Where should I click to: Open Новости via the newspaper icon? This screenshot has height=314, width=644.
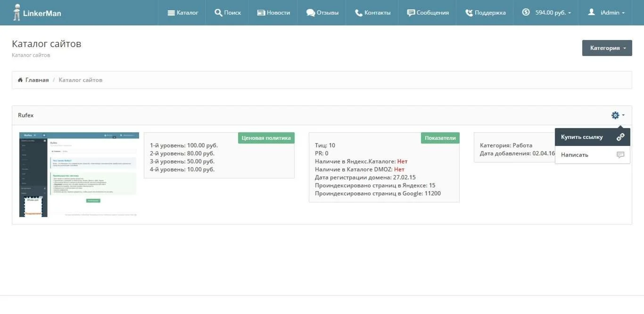click(x=261, y=13)
